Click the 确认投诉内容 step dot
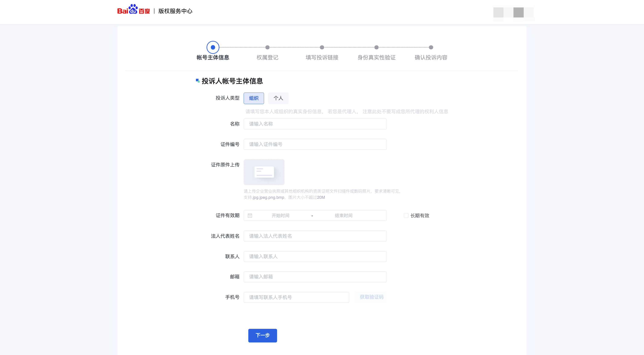The width and height of the screenshot is (644, 355). pos(431,47)
